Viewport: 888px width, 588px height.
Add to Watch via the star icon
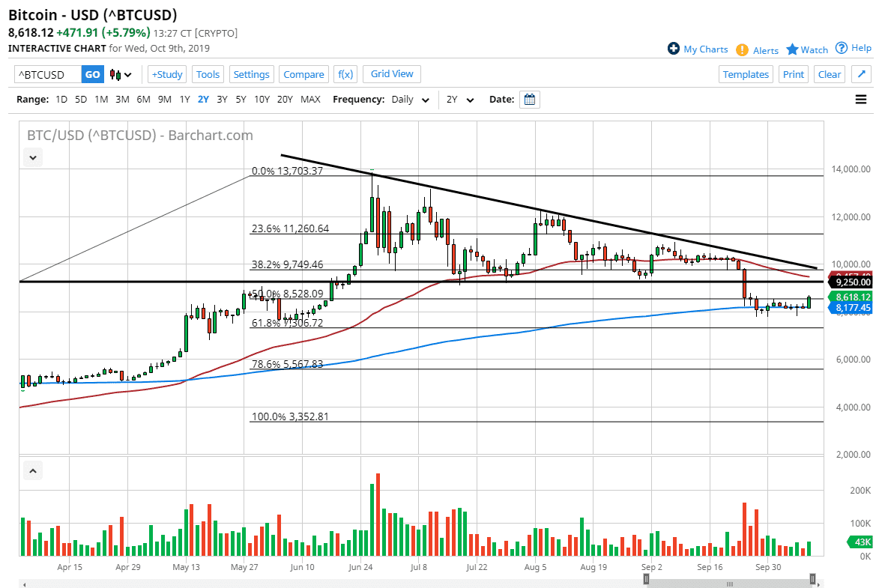click(x=792, y=49)
